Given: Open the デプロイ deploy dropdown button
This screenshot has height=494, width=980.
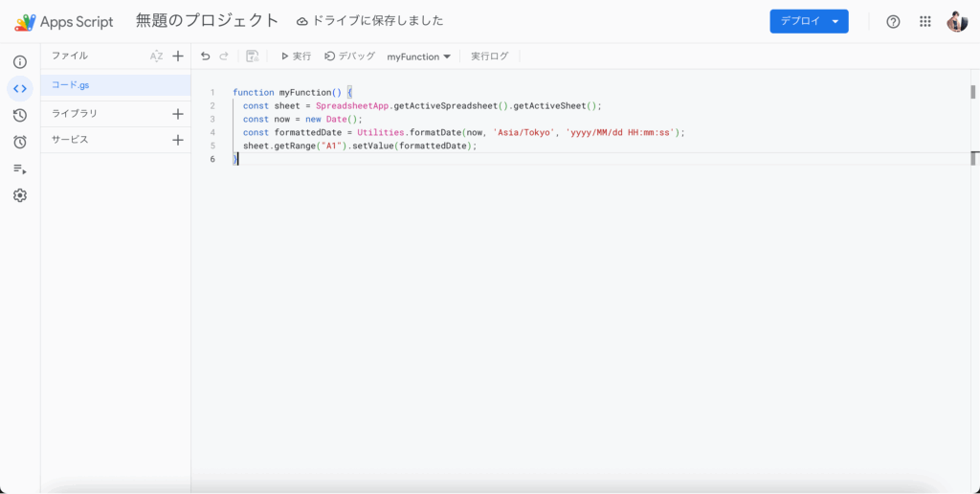Looking at the screenshot, I should (x=809, y=21).
